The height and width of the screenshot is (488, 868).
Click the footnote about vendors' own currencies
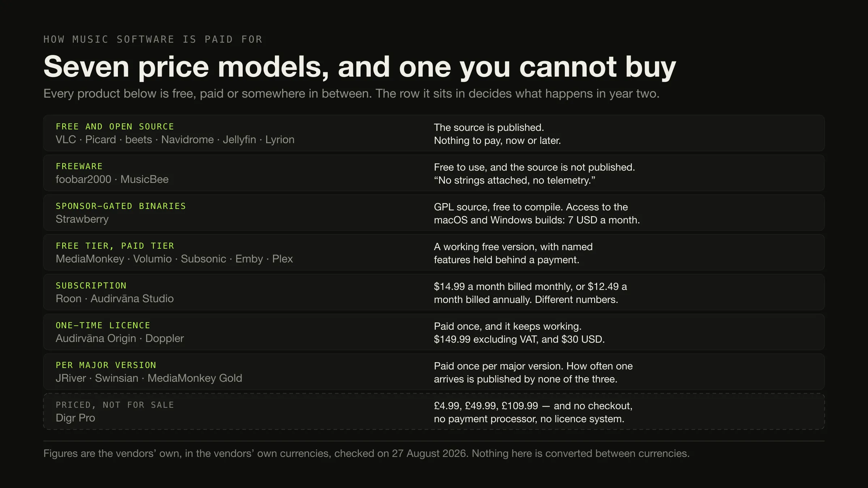[366, 453]
